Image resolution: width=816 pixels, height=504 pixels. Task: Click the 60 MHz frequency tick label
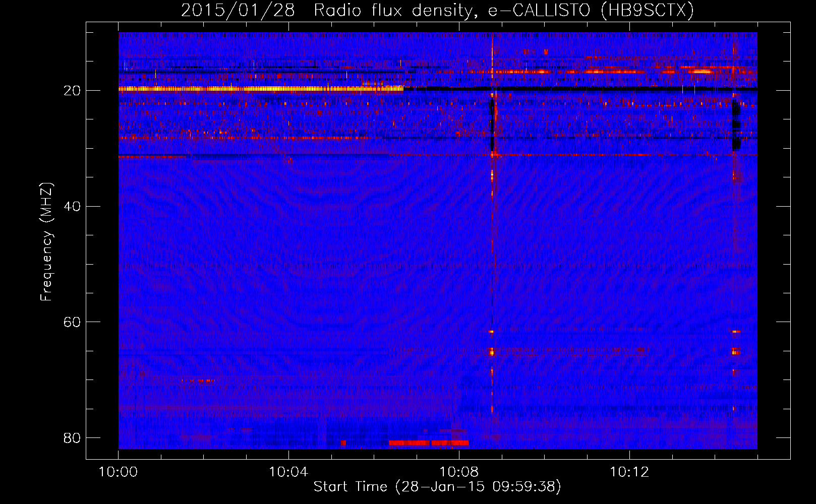72,322
